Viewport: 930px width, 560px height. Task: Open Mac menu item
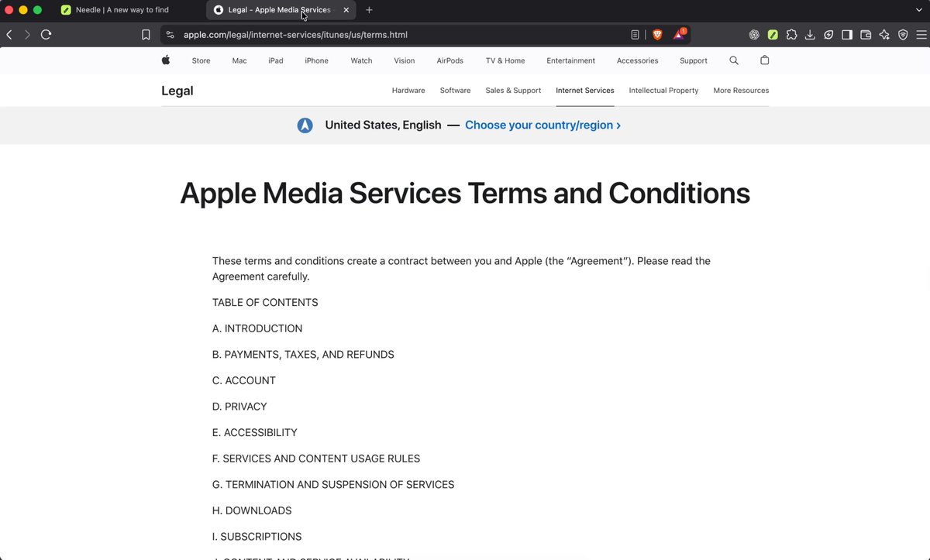tap(239, 60)
